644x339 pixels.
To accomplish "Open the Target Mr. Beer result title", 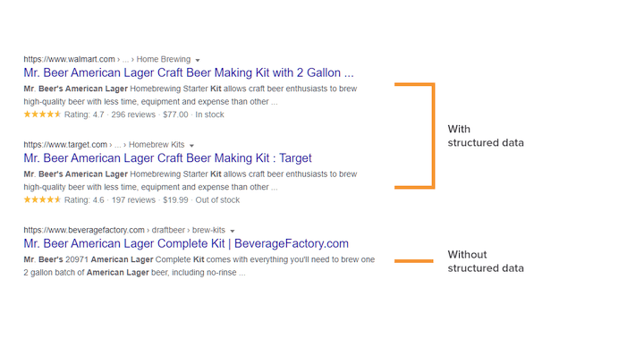I will click(167, 158).
